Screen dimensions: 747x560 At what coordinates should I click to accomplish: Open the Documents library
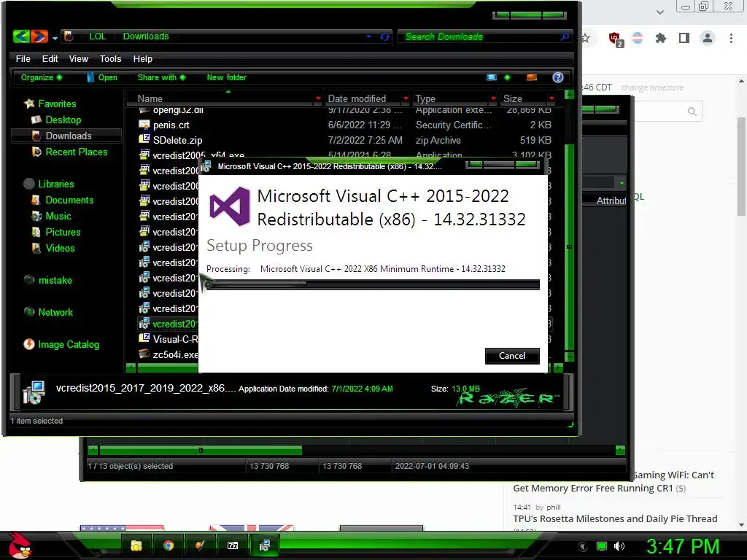point(63,200)
